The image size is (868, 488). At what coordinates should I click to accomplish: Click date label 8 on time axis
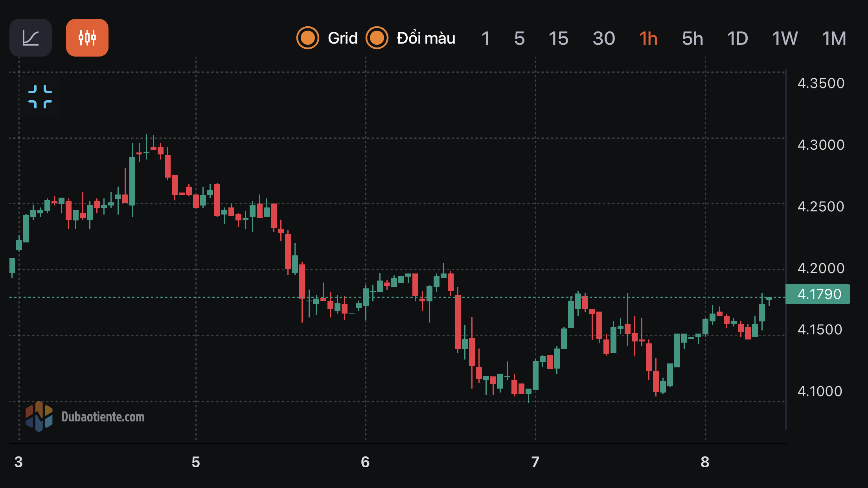point(705,462)
